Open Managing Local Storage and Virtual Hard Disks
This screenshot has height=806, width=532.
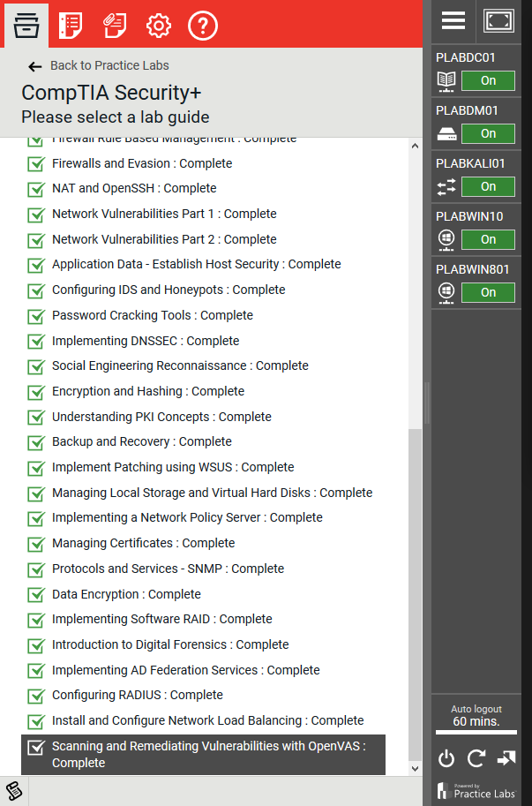(212, 493)
